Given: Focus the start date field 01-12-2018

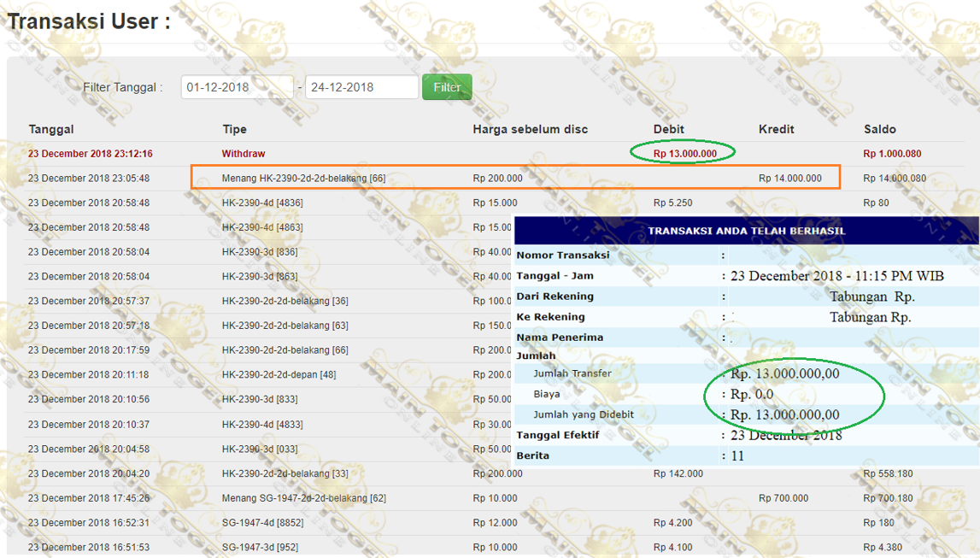Looking at the screenshot, I should click(237, 87).
